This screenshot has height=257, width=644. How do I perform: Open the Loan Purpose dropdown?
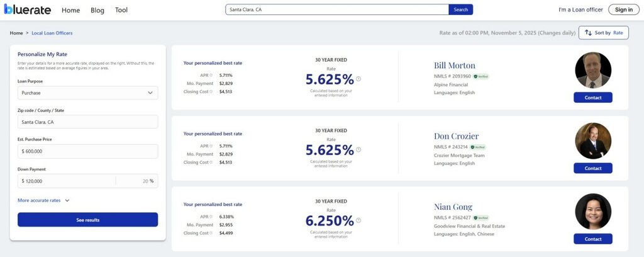click(87, 93)
